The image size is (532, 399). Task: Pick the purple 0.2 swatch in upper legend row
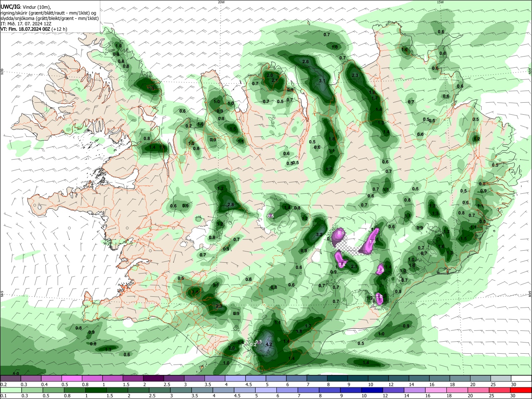(x=10, y=379)
